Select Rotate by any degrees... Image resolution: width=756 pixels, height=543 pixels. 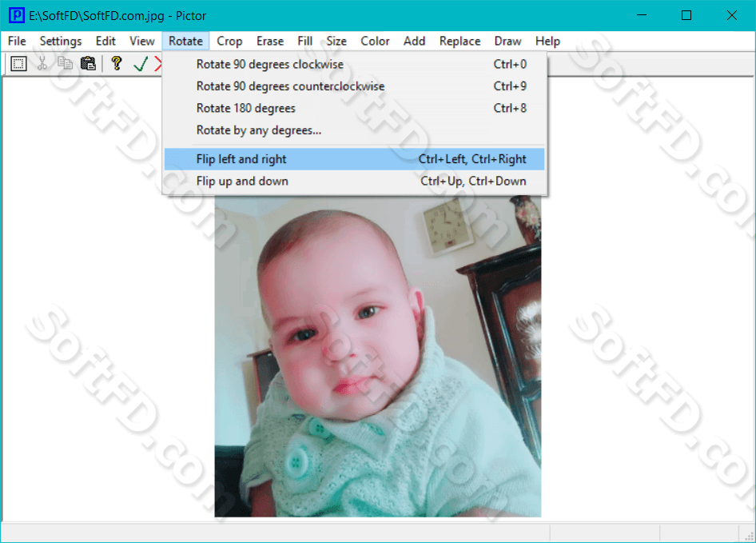(354, 130)
